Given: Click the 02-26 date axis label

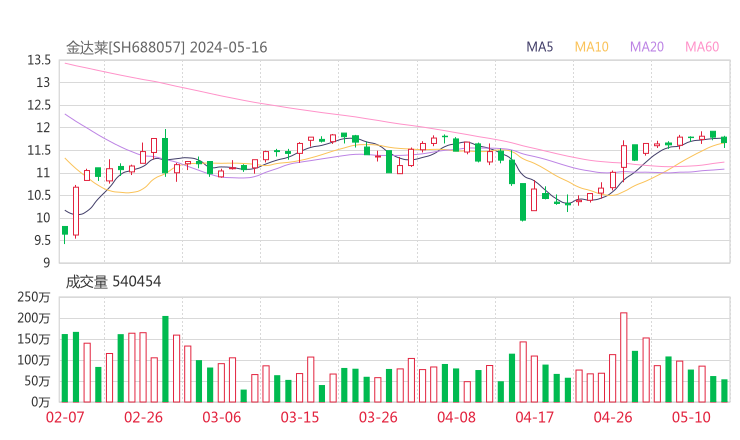Looking at the screenshot, I should [143, 417].
